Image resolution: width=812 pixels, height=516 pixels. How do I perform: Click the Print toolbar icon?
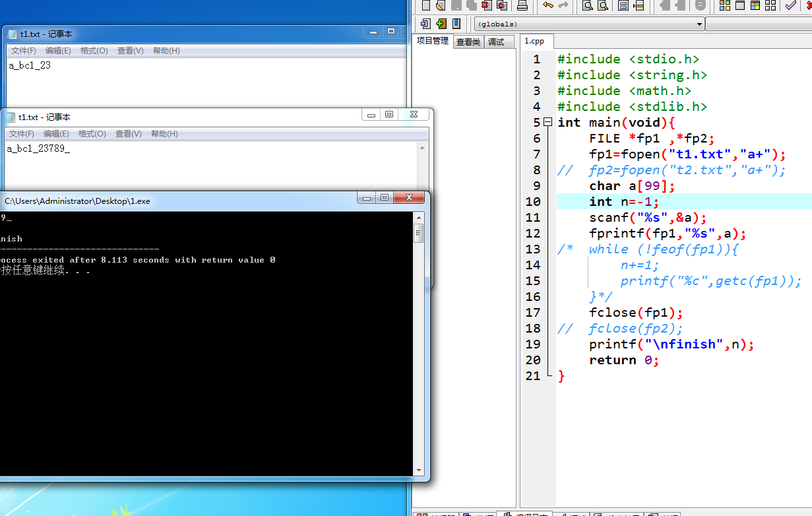[x=522, y=5]
